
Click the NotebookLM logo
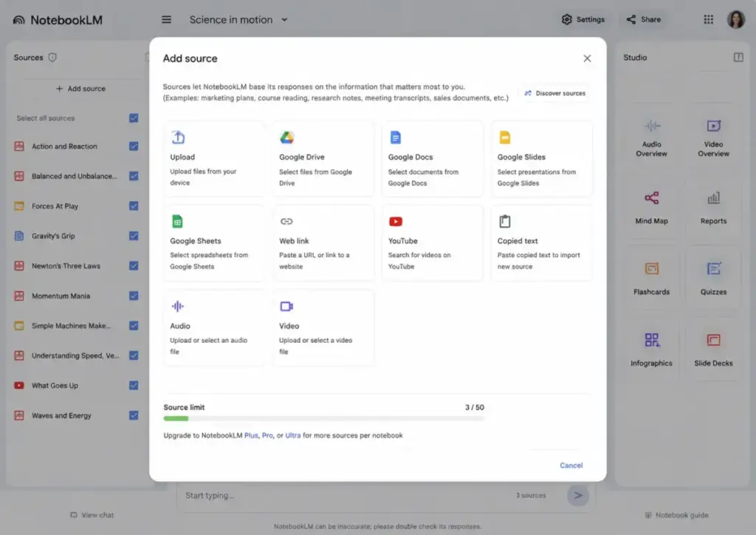click(58, 20)
